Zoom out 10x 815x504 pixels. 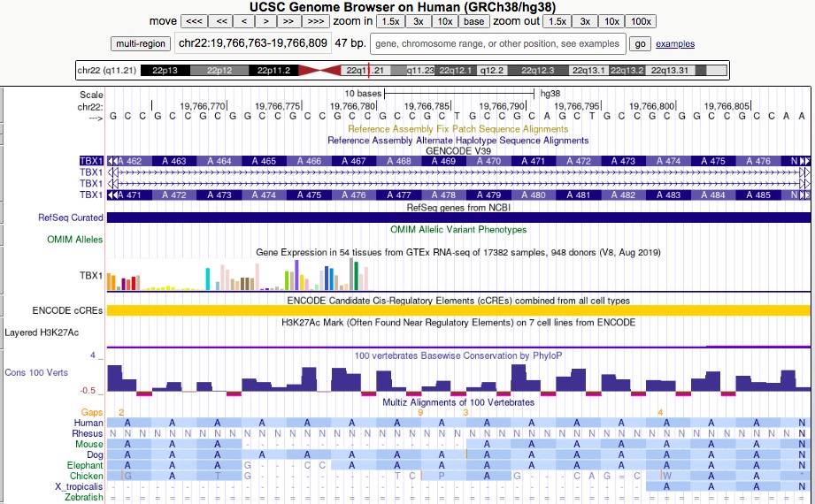click(611, 21)
